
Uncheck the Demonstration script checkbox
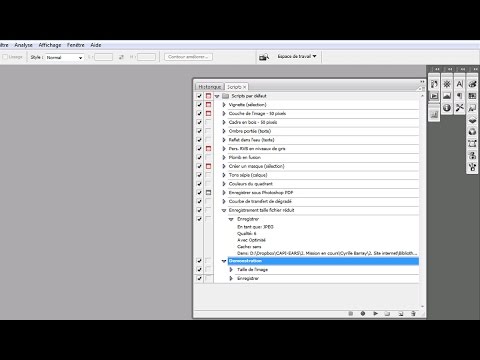199,261
